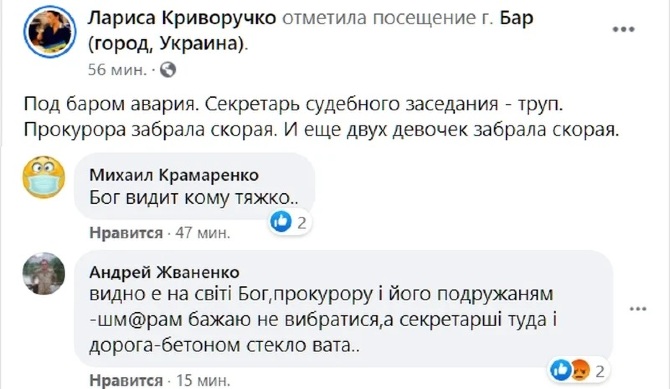Click the 56 мин. post timestamp
The image size is (670, 389).
pyautogui.click(x=117, y=70)
